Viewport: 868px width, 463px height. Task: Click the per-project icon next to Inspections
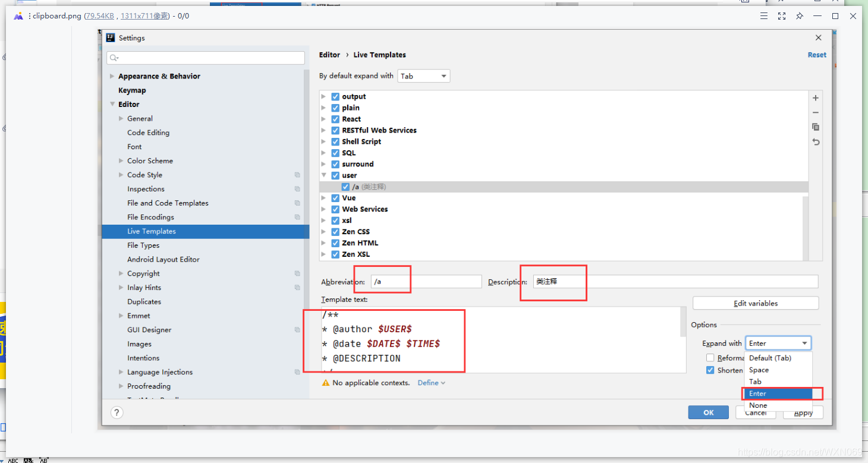click(x=297, y=189)
